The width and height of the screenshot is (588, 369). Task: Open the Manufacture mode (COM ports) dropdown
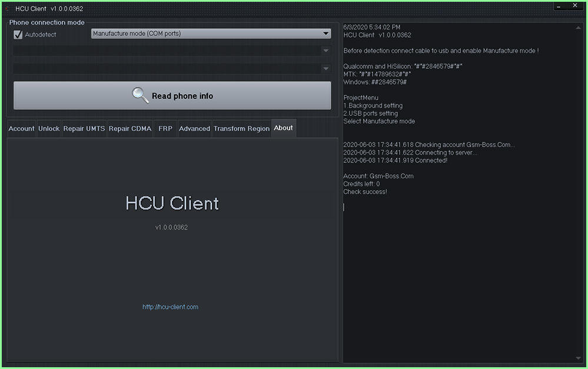click(211, 34)
